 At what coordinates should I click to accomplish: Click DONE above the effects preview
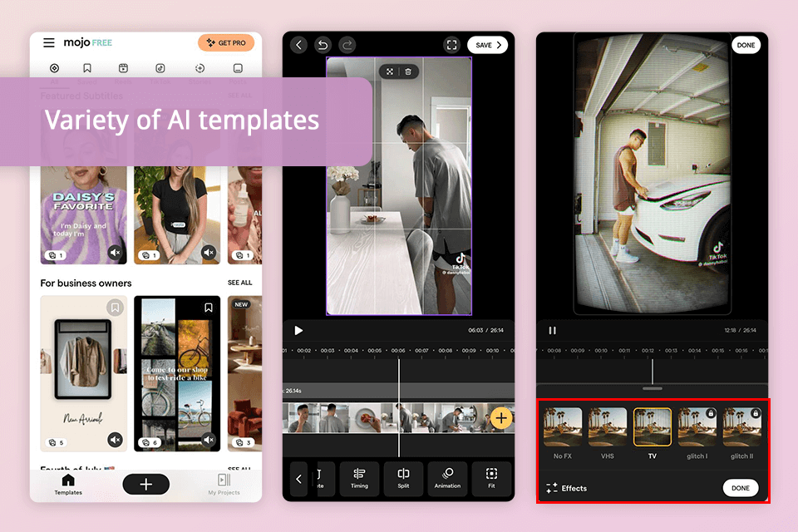(746, 45)
